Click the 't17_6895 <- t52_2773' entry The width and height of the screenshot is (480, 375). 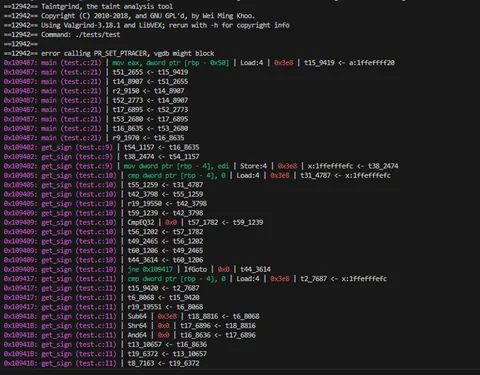(150, 110)
